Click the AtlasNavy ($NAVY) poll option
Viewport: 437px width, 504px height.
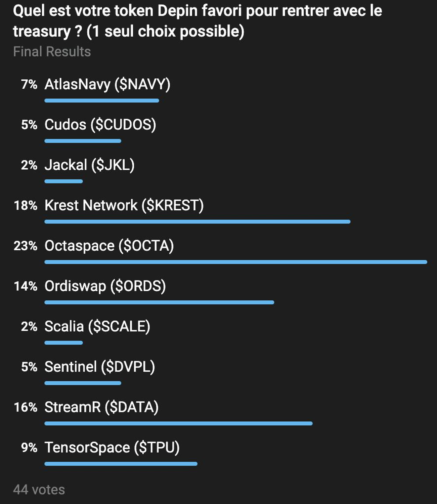coord(107,84)
